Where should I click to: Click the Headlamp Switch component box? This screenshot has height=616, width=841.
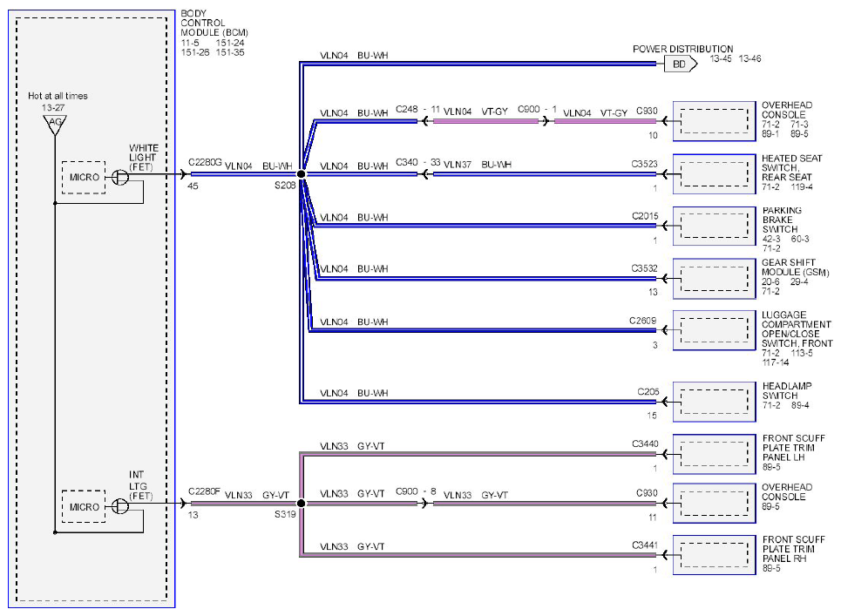(x=714, y=402)
